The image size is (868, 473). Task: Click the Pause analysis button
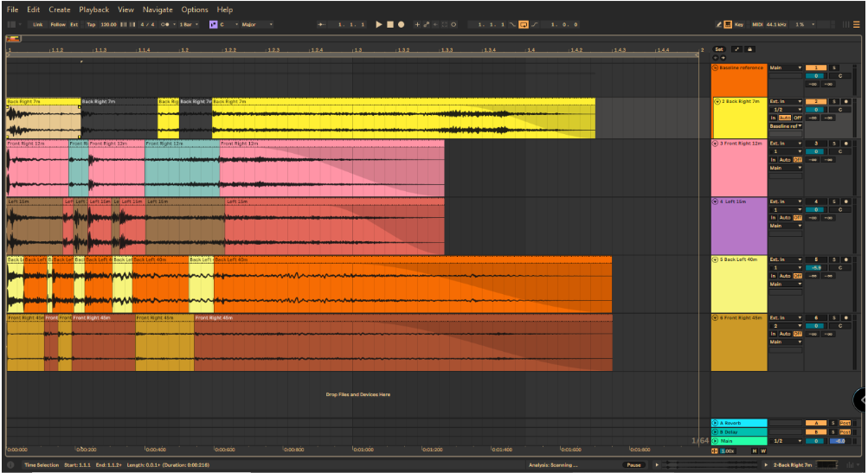633,465
